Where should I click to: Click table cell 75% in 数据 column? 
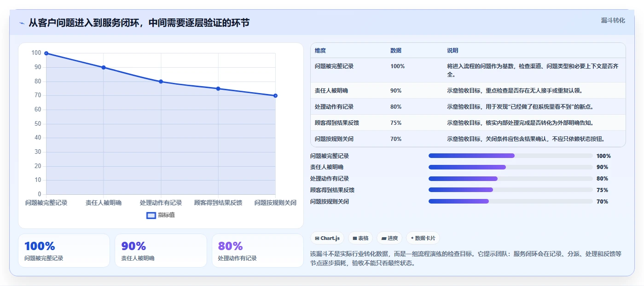click(396, 123)
